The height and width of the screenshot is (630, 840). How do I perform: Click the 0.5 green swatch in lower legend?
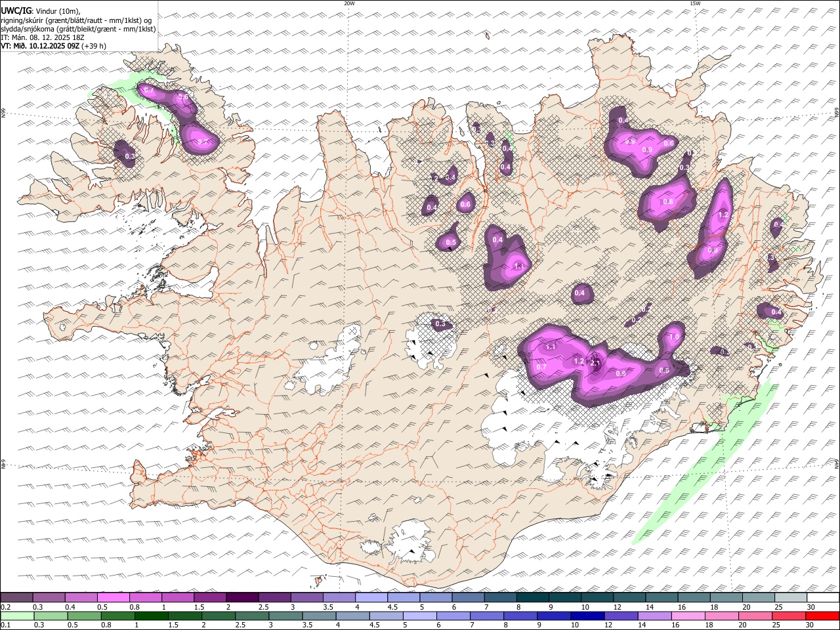point(85,616)
